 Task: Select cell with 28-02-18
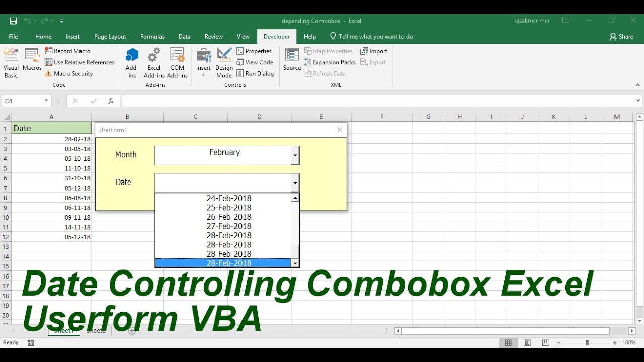51,139
